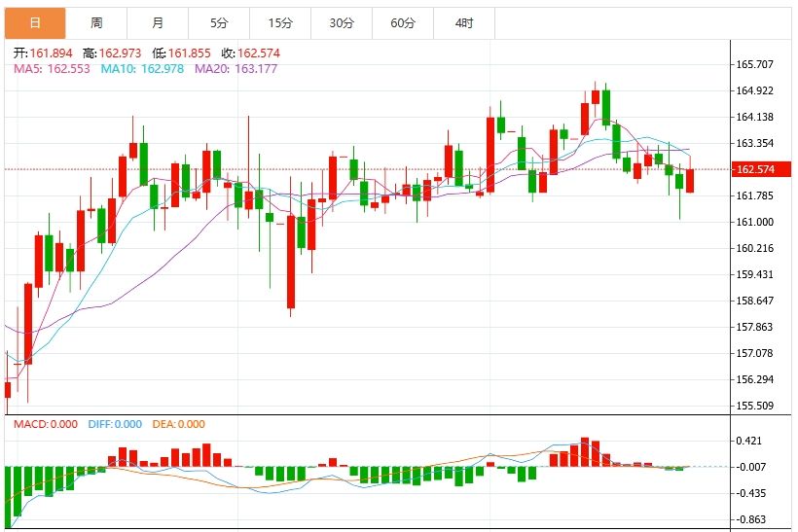Click the 157.863 price axis label
Viewport: 798px width, 532px height.
tap(755, 327)
